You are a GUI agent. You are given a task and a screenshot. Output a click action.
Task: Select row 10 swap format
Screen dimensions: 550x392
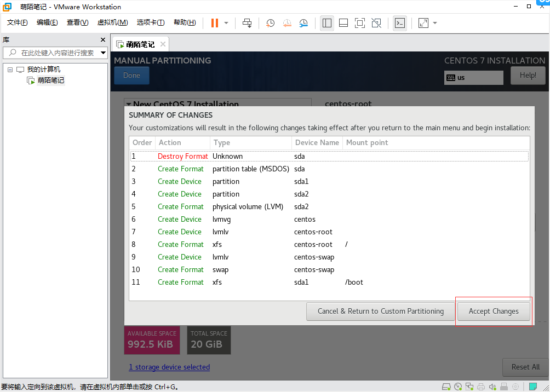pos(329,270)
